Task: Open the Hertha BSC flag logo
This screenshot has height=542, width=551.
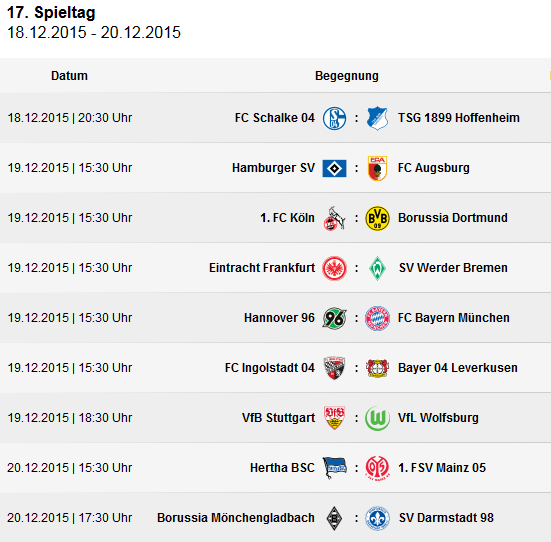Action: click(334, 468)
